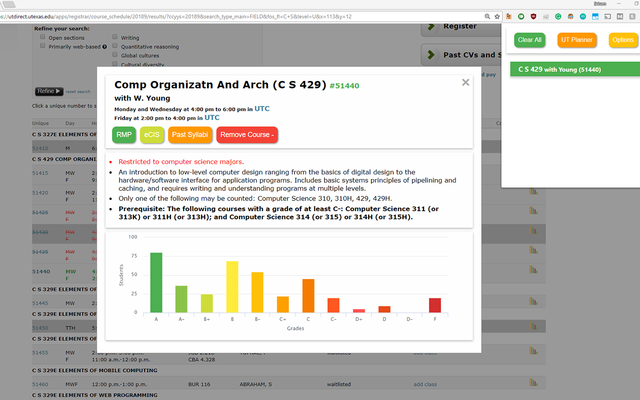
Task: Check the Writing filter checkbox
Action: 116,38
